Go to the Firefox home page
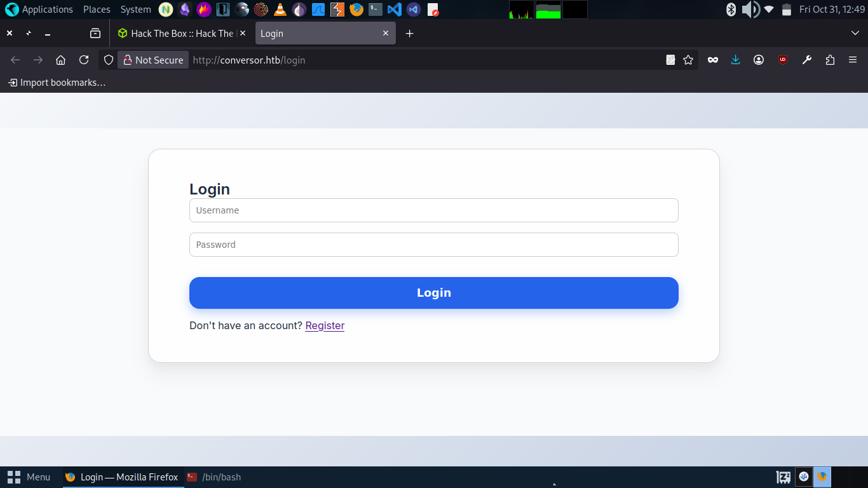 [x=61, y=60]
